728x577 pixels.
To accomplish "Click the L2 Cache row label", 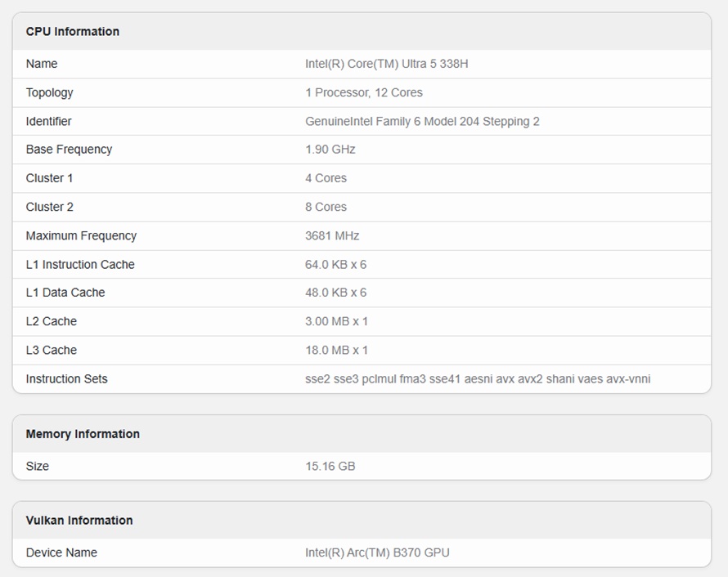I will pos(49,321).
